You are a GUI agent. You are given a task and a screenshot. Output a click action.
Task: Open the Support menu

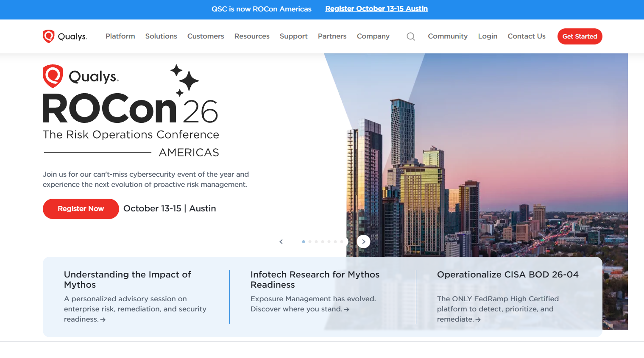(294, 36)
